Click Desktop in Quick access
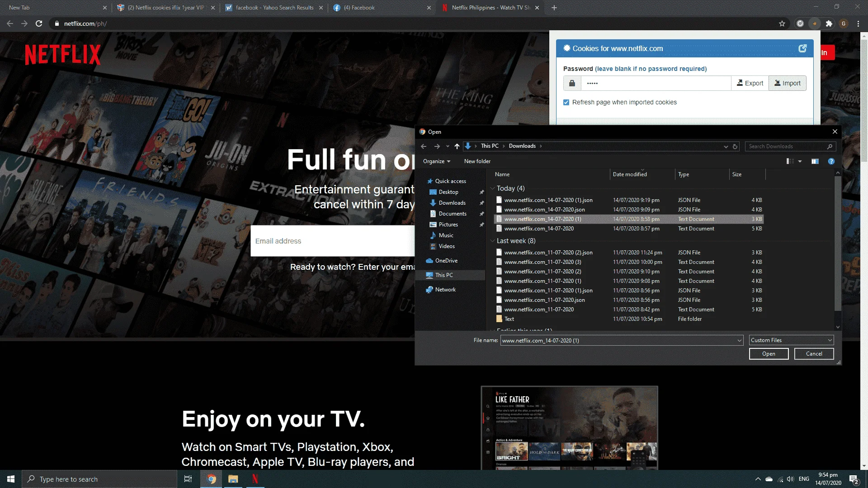The height and width of the screenshot is (488, 868). [448, 192]
